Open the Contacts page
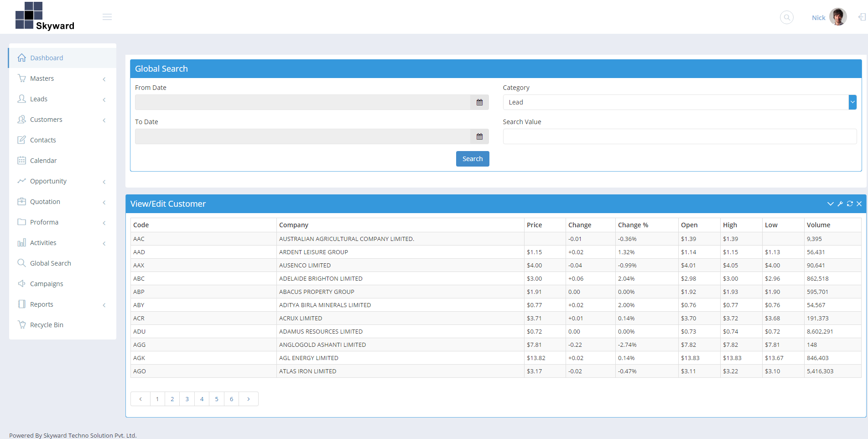868x439 pixels. point(43,140)
